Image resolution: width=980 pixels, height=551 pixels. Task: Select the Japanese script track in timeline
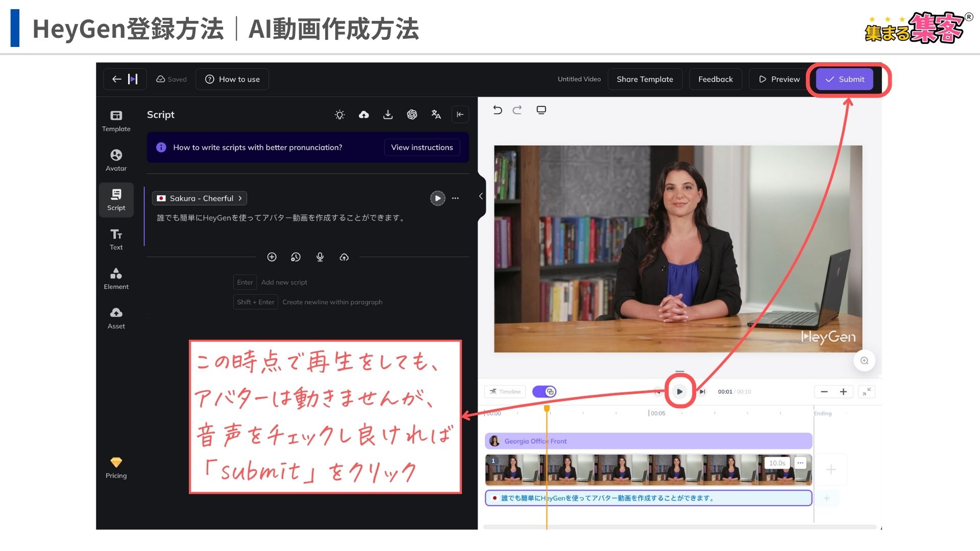pyautogui.click(x=648, y=498)
